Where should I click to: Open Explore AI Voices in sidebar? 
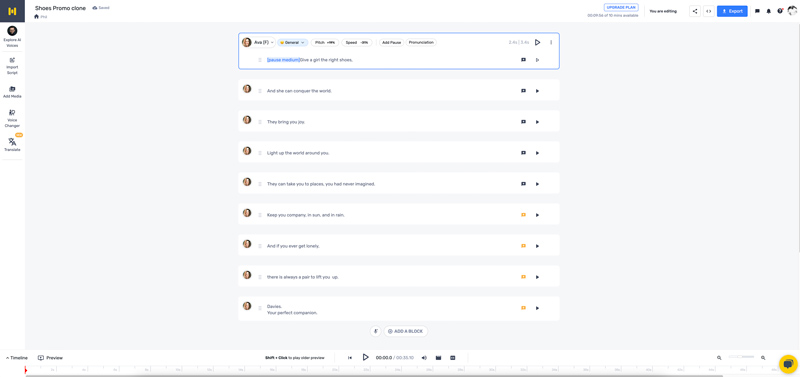12,37
